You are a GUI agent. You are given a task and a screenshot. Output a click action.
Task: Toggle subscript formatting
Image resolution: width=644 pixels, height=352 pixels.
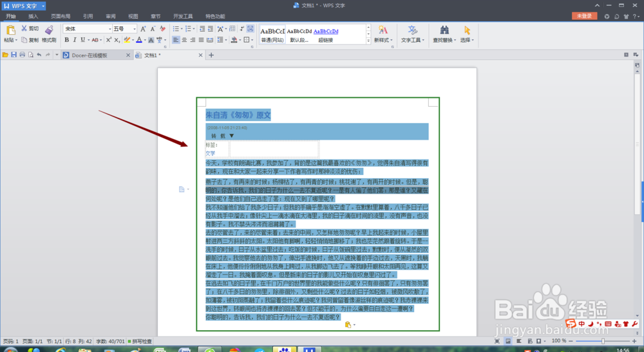pyautogui.click(x=117, y=40)
